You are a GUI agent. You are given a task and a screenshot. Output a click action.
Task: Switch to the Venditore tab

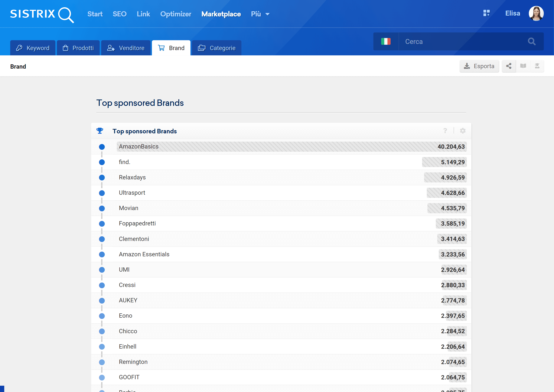tap(126, 48)
